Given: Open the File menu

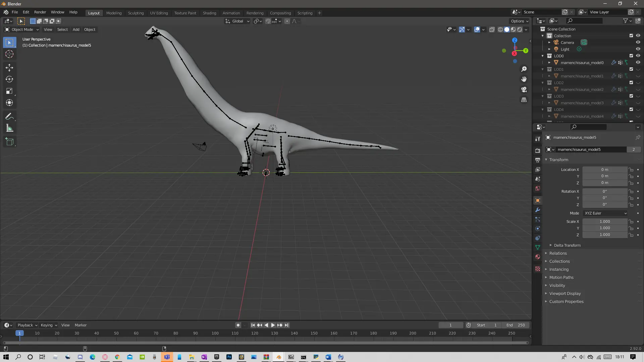Looking at the screenshot, I should [x=15, y=12].
